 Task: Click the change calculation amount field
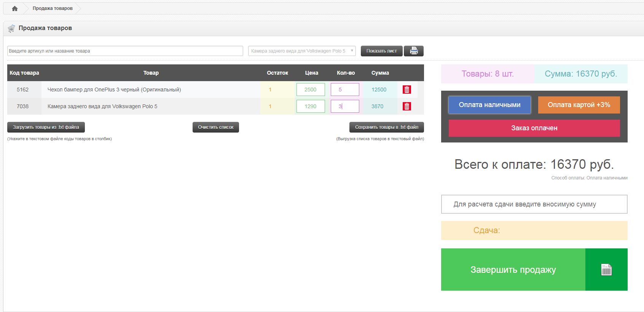tap(534, 204)
